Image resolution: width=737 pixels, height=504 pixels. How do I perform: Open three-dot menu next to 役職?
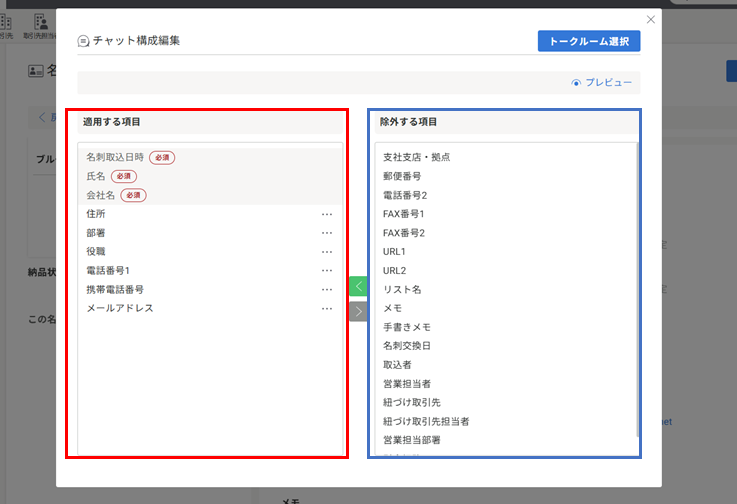[x=326, y=252]
